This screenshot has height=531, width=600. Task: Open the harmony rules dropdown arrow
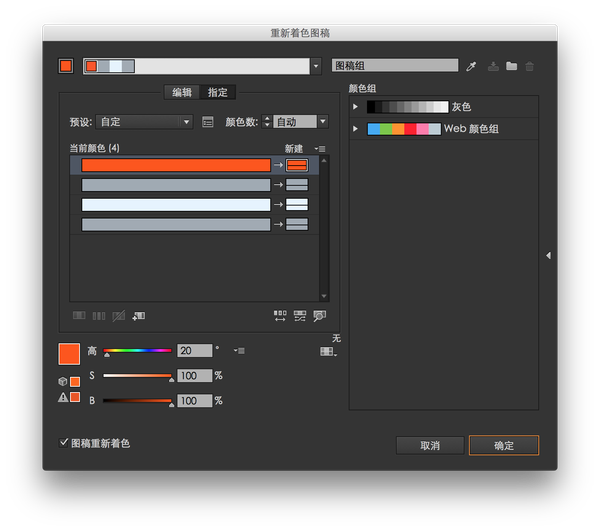point(316,66)
